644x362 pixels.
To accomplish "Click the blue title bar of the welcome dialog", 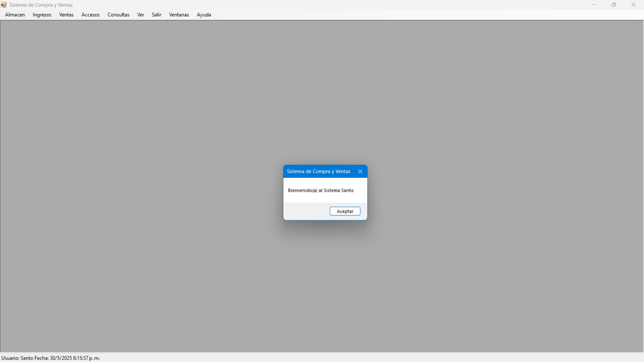I will point(318,171).
